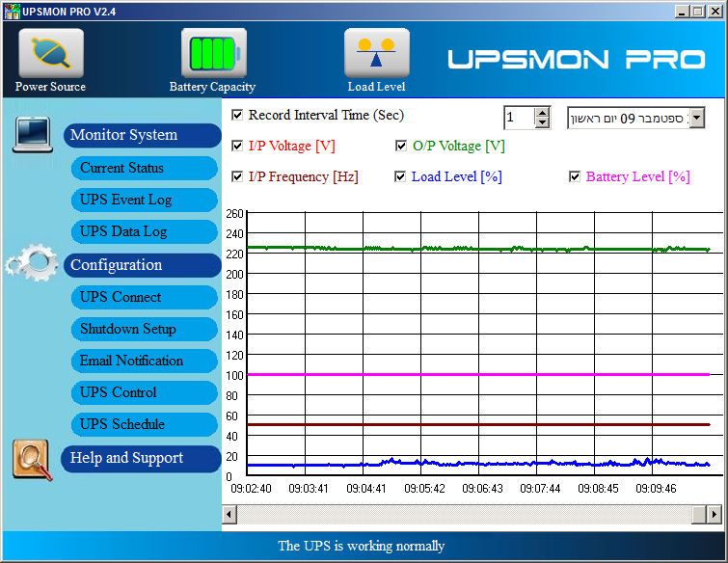Image resolution: width=728 pixels, height=563 pixels.
Task: Click the Monitor System laptop icon
Action: pos(33,135)
